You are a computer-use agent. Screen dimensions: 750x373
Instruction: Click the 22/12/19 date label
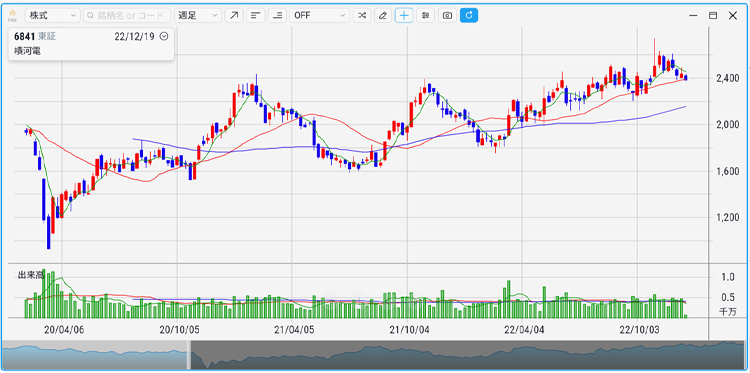point(134,37)
